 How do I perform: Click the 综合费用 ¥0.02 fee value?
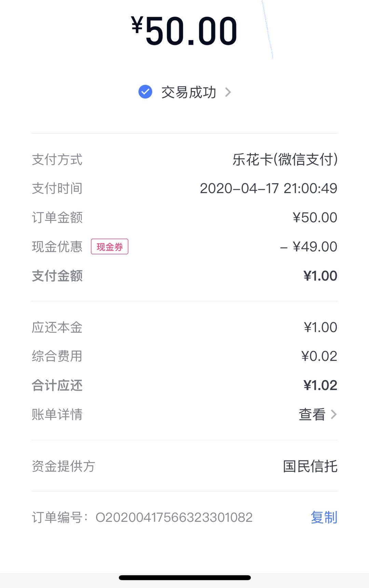[319, 356]
